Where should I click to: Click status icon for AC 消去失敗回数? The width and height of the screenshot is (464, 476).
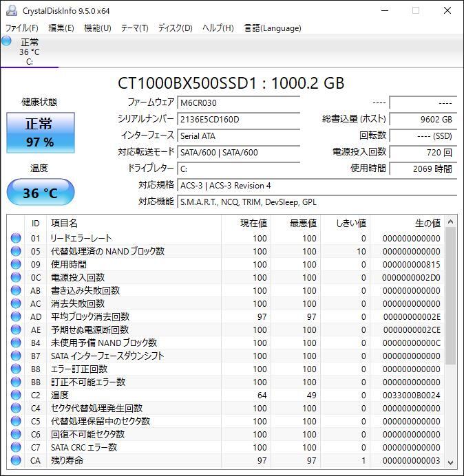(16, 303)
